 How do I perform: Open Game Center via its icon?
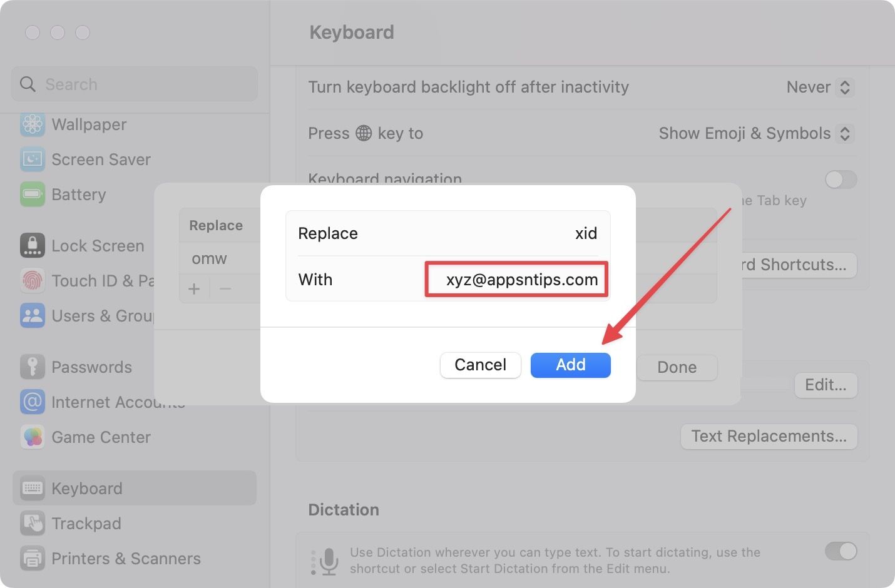click(32, 437)
